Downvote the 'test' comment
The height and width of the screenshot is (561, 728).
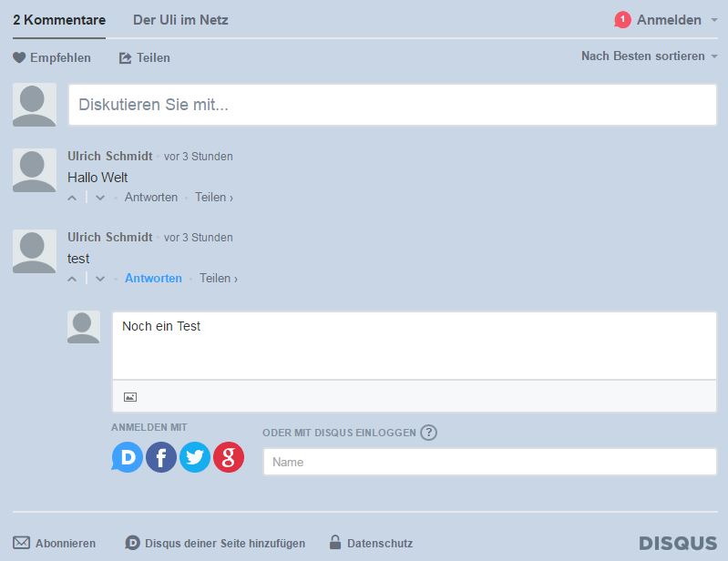coord(100,279)
